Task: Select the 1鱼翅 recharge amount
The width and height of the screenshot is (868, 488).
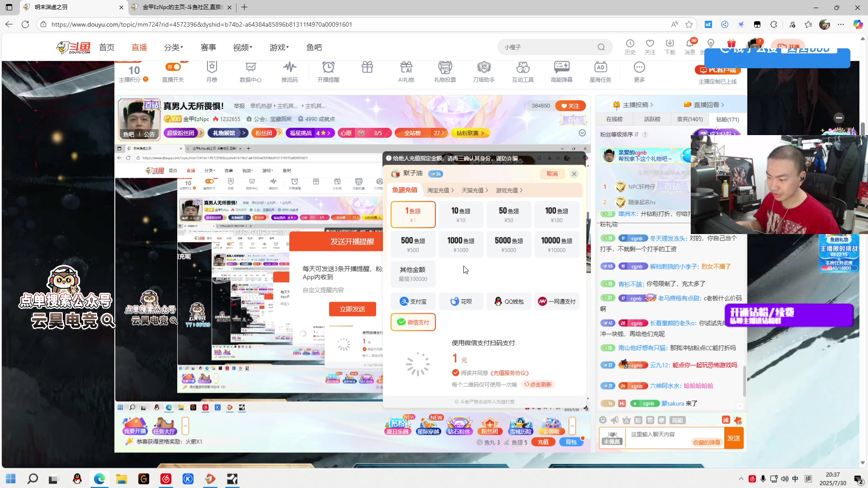Action: tap(413, 215)
